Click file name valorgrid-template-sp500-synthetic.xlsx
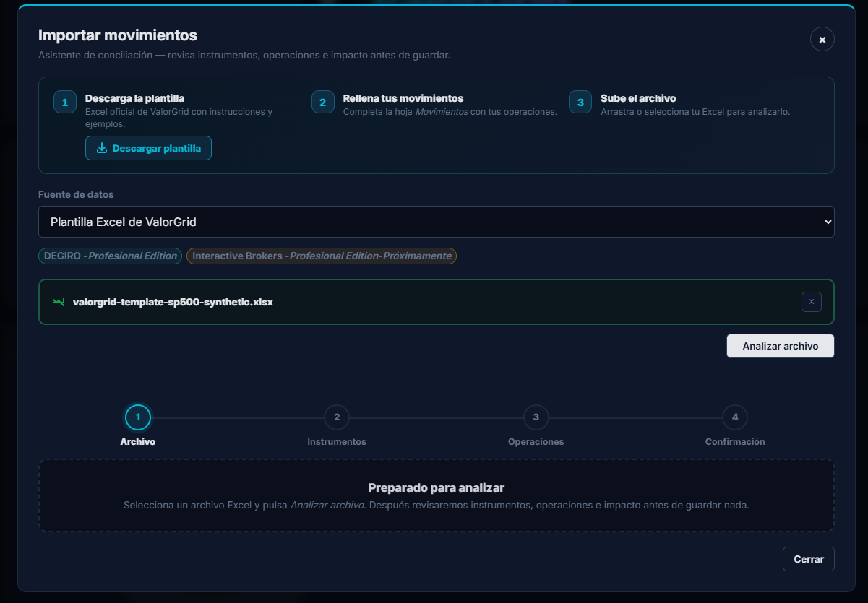868x603 pixels. tap(173, 302)
